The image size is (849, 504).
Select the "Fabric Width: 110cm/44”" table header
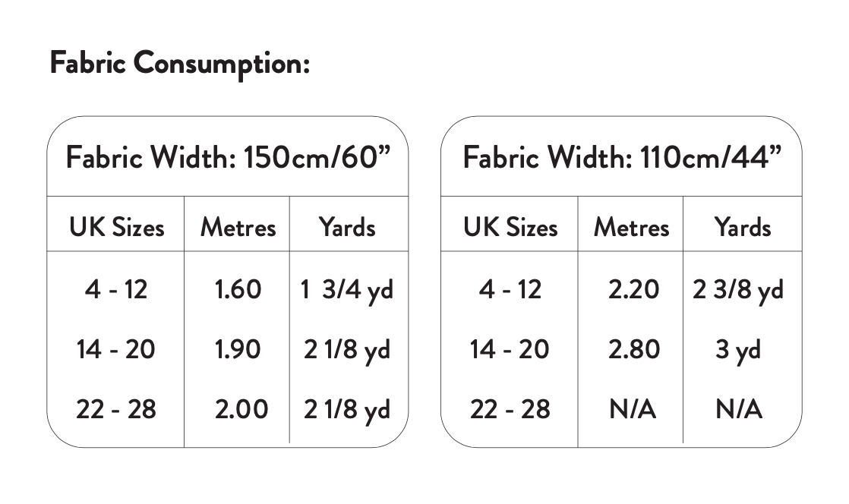coord(621,159)
